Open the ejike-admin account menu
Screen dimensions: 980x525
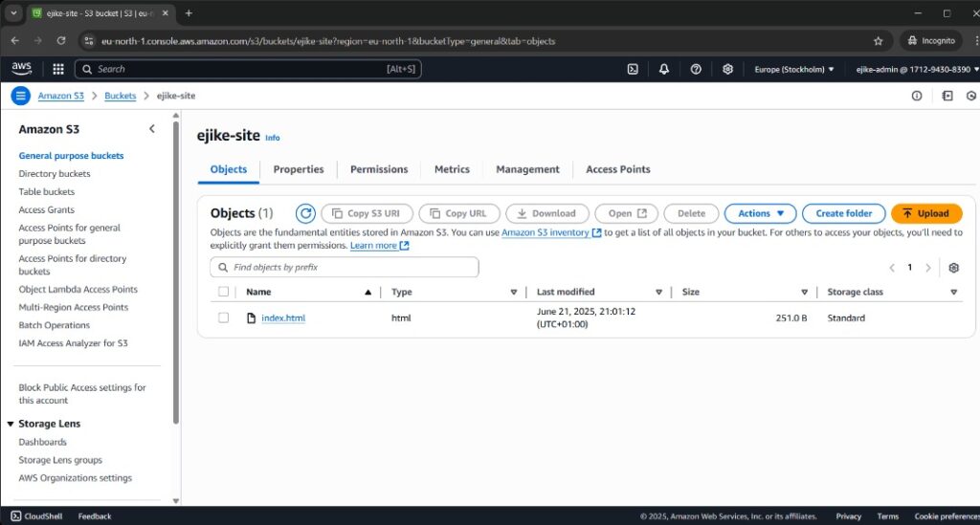point(911,69)
